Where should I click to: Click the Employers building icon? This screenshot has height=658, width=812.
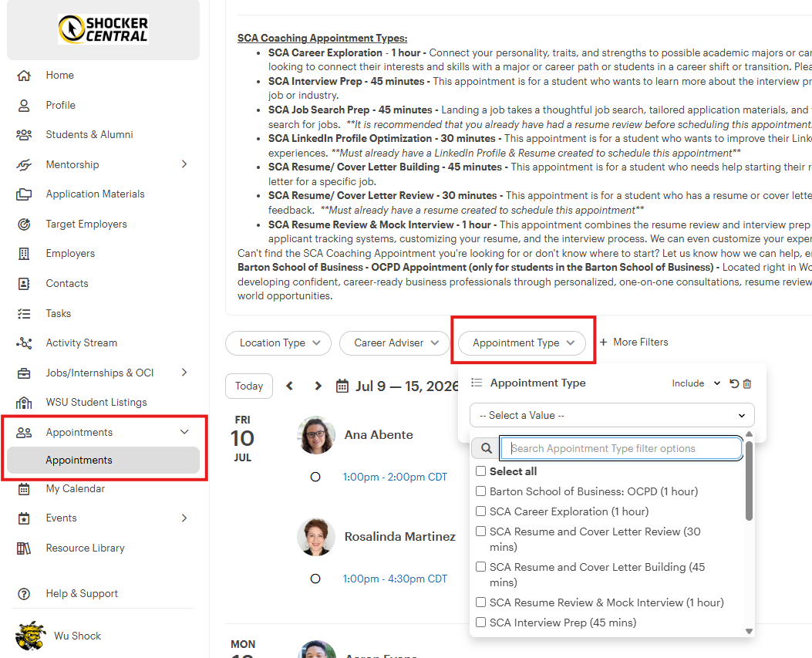click(x=24, y=254)
